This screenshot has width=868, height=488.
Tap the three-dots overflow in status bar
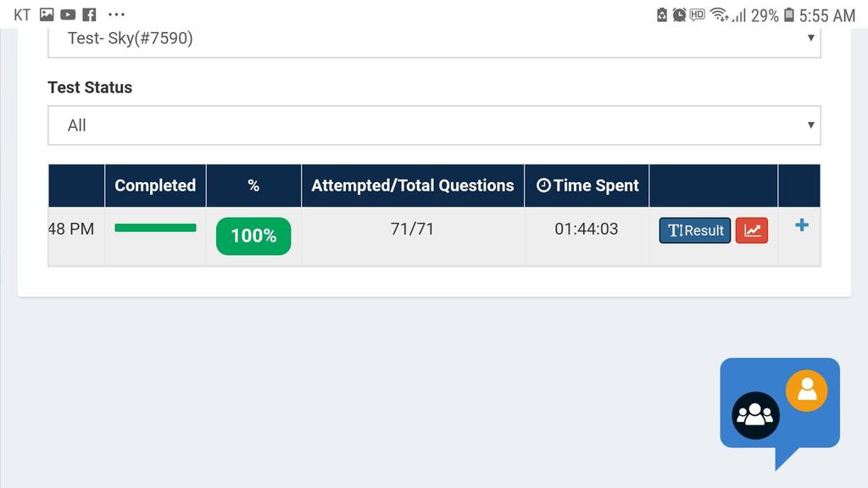pos(117,14)
